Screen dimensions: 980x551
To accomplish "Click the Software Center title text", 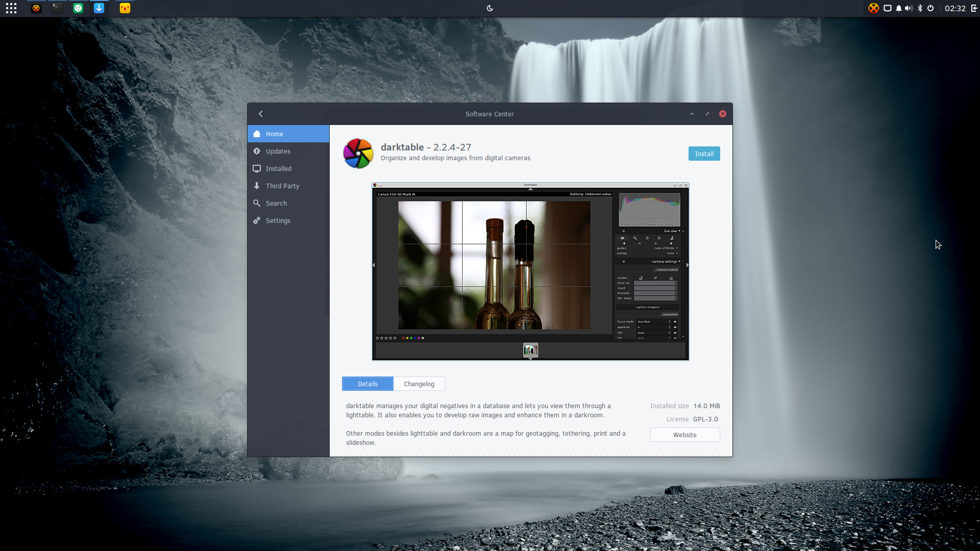I will pos(489,114).
